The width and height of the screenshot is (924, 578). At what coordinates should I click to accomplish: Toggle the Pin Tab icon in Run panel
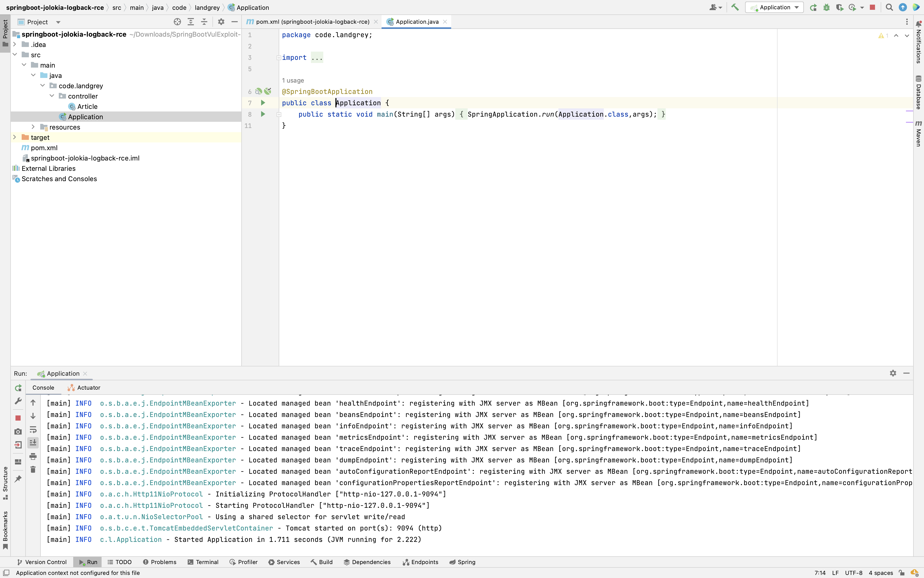tap(18, 479)
